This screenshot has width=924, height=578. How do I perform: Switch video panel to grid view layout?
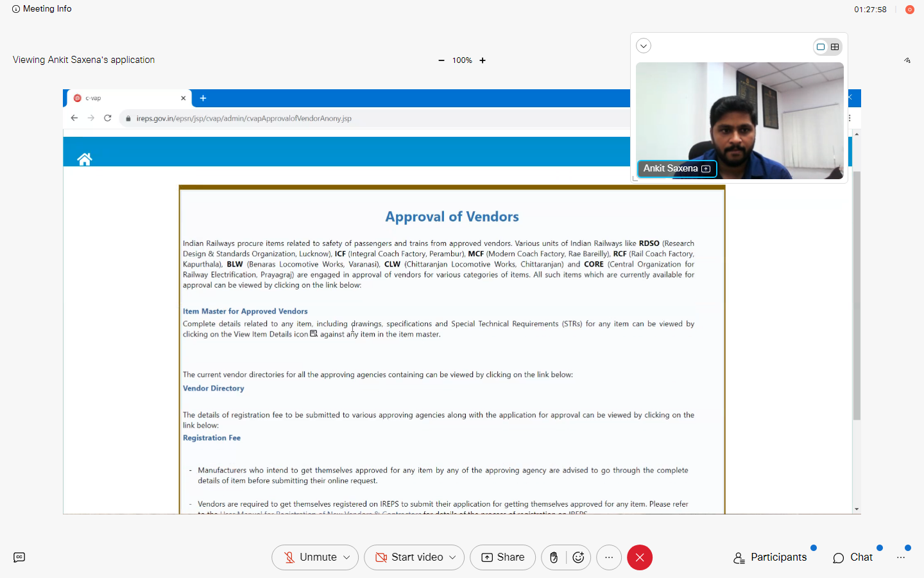point(835,47)
